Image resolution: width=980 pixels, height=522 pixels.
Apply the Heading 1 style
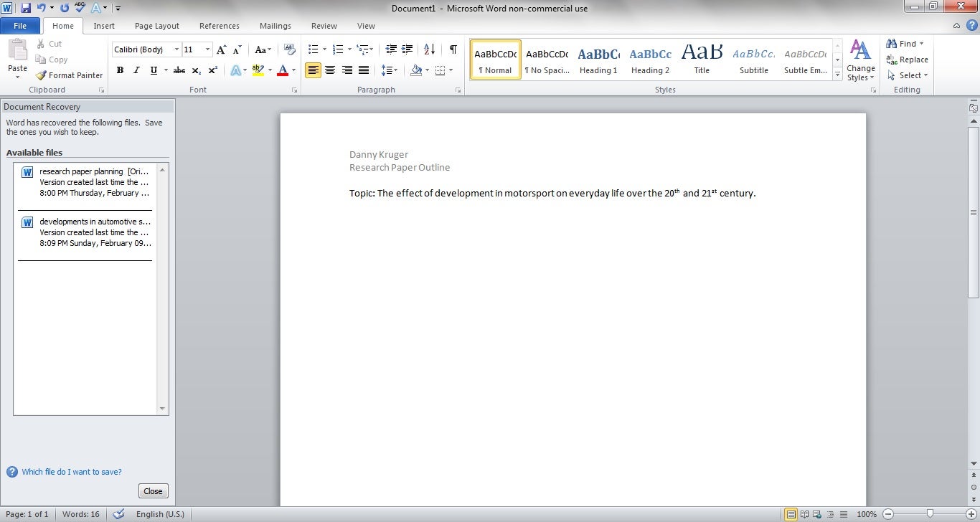(598, 60)
